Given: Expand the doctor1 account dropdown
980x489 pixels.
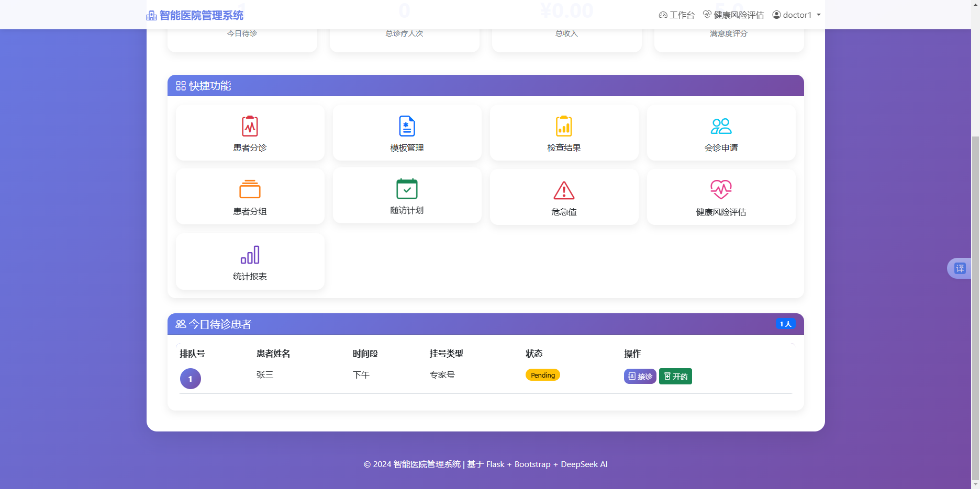Looking at the screenshot, I should pos(818,15).
